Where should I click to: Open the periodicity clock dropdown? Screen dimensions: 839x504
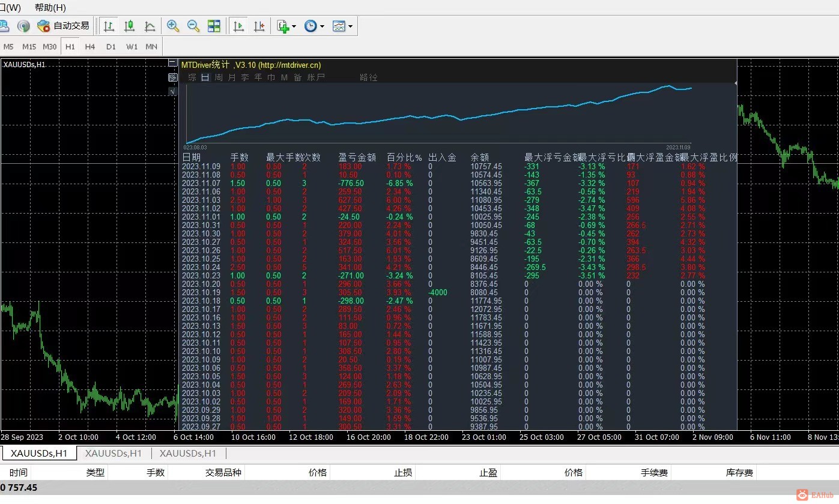[x=314, y=26]
